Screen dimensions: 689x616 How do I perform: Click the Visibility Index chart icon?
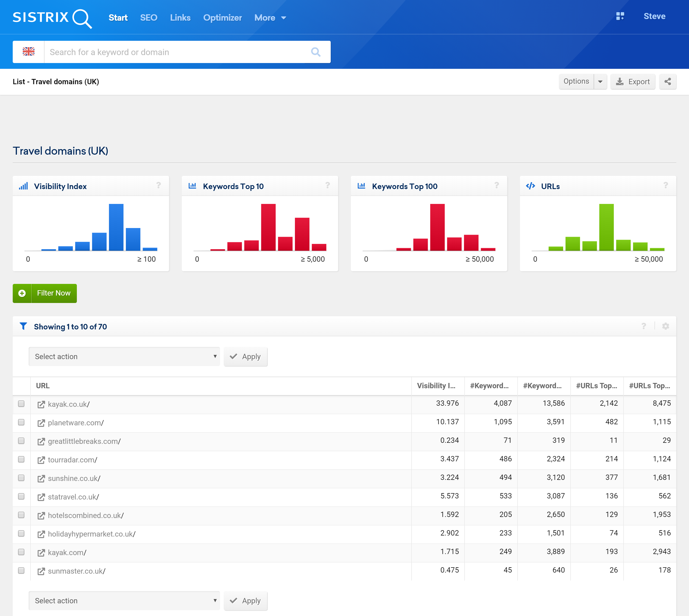23,186
